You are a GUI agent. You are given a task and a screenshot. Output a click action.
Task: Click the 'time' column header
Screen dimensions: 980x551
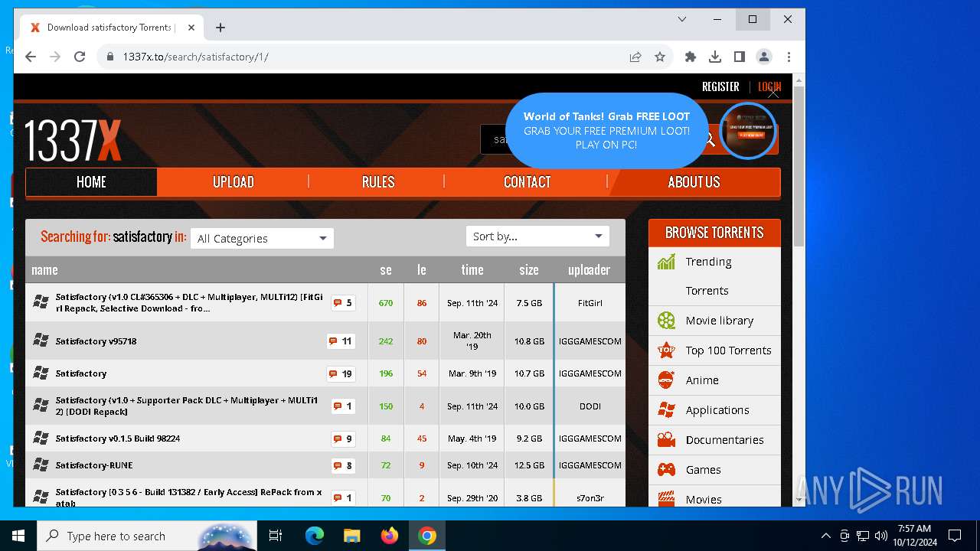(472, 269)
